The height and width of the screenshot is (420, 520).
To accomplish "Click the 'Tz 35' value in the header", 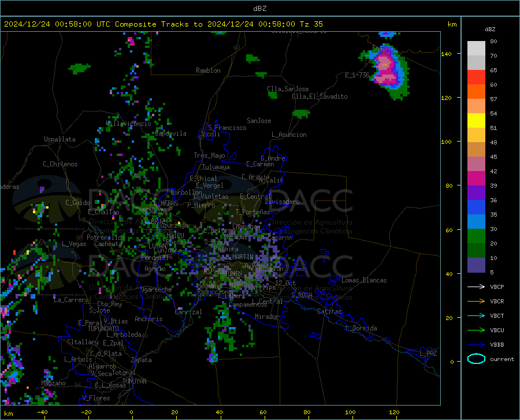I will pos(311,24).
